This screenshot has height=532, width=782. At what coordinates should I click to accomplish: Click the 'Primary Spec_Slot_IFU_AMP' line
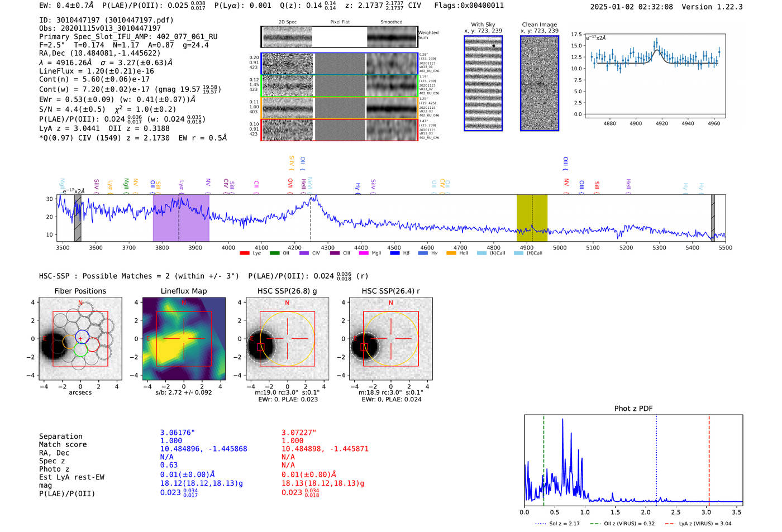pos(128,37)
